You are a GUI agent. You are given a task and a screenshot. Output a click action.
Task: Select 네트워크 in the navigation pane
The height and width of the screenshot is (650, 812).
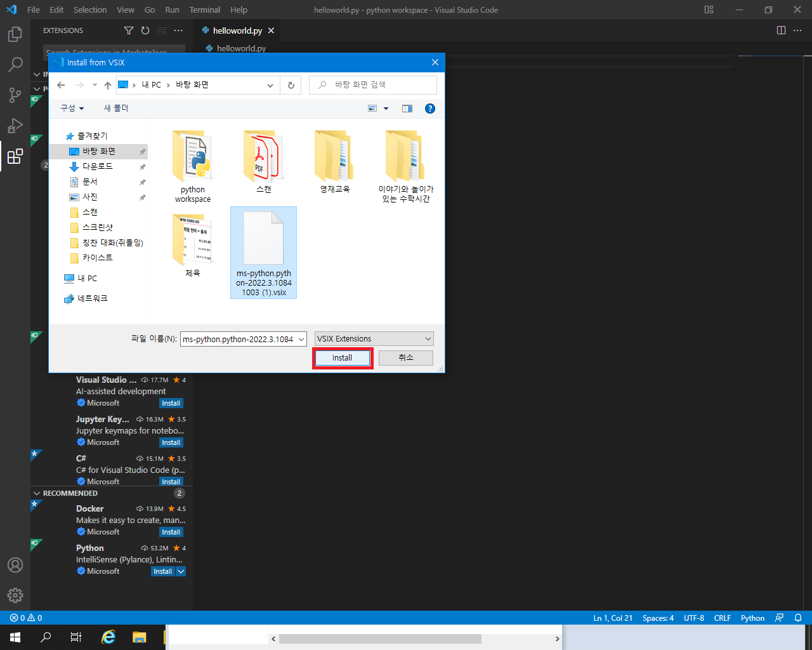(x=93, y=298)
